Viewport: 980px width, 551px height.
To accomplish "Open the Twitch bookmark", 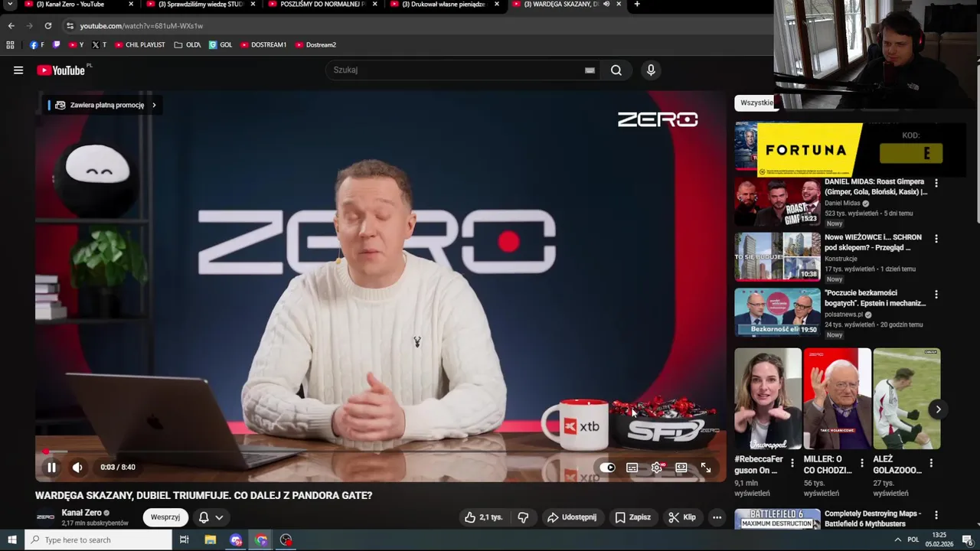I will click(x=56, y=45).
